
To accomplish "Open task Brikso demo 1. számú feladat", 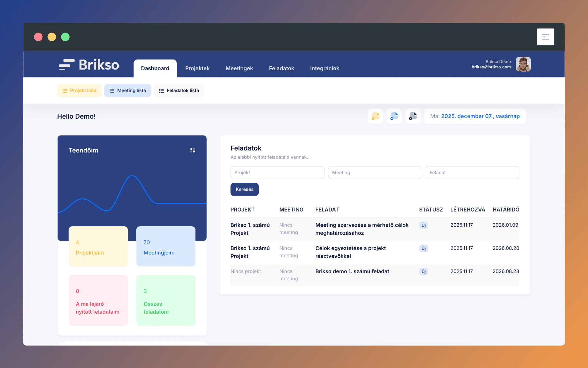I will coord(352,271).
